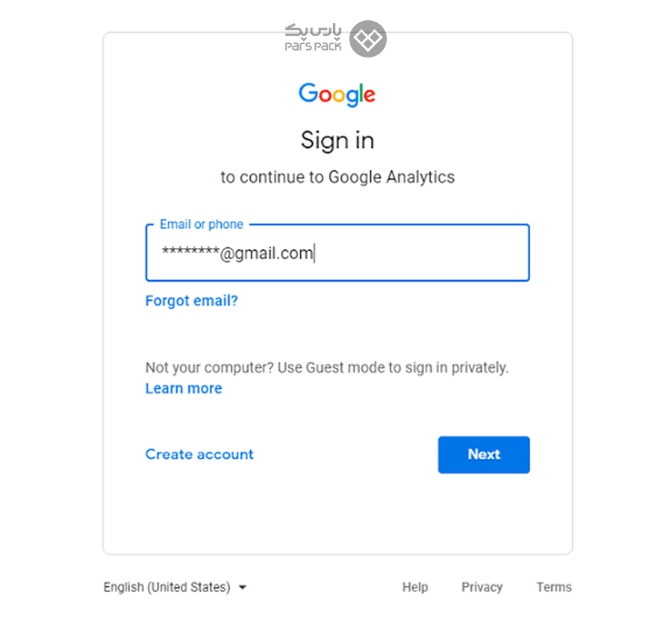The image size is (672, 619).
Task: Click the Sign in heading
Action: coord(337,140)
